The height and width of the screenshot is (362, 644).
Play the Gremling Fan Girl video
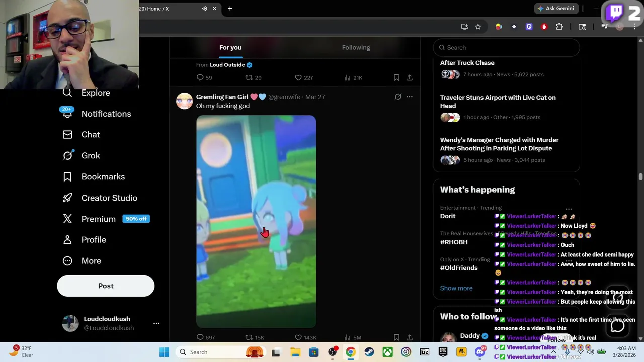coord(256,222)
